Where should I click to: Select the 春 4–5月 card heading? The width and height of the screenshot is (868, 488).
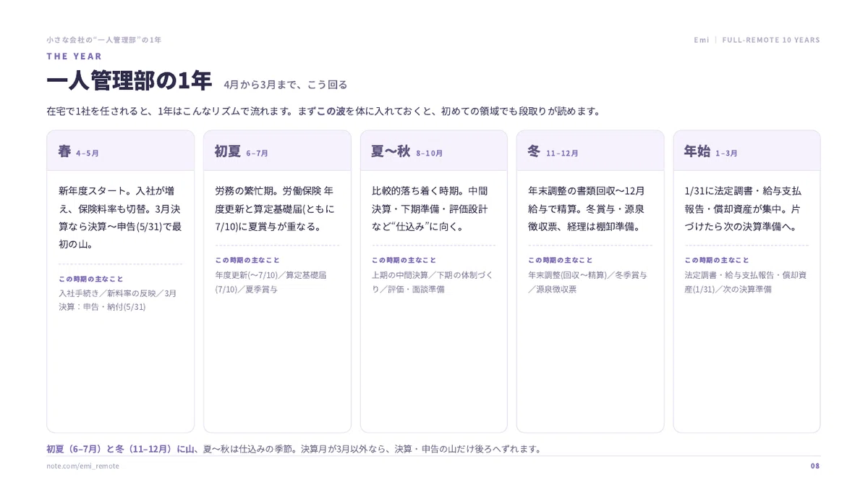click(79, 151)
